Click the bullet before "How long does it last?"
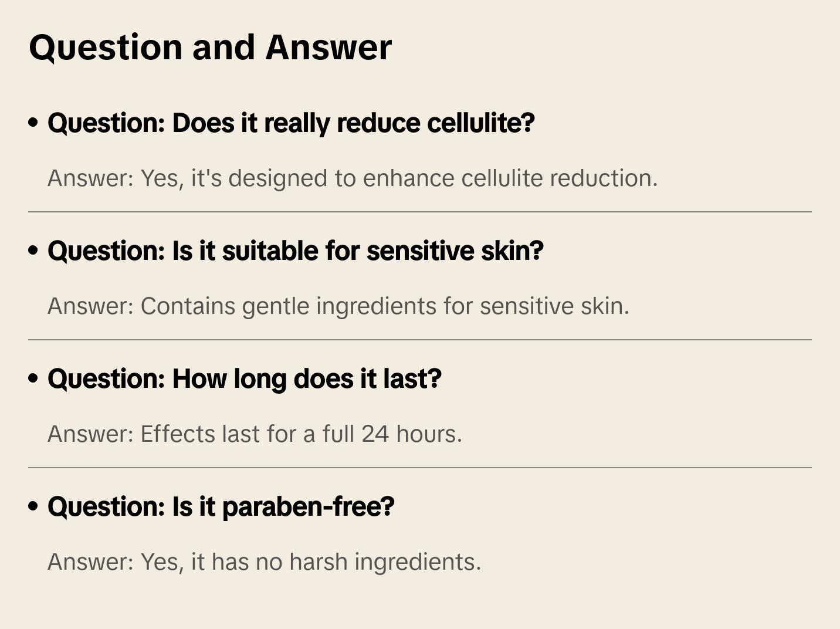 click(x=33, y=378)
